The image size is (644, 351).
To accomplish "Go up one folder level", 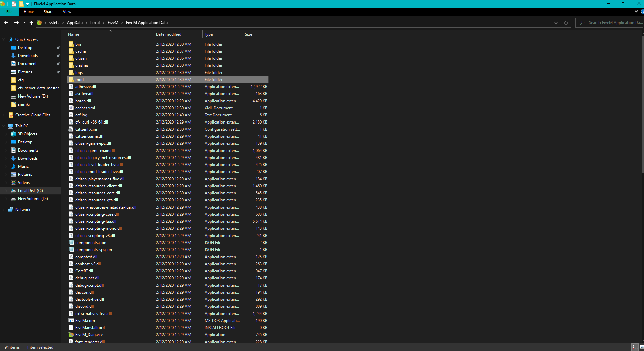I will coord(31,23).
